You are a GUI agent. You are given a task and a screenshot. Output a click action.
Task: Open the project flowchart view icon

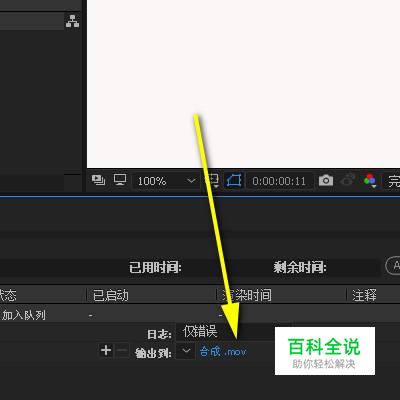click(72, 21)
